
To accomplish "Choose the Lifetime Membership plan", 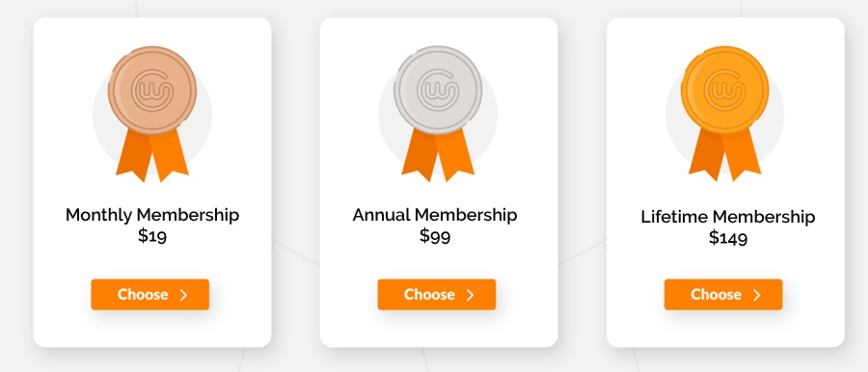I will [723, 295].
